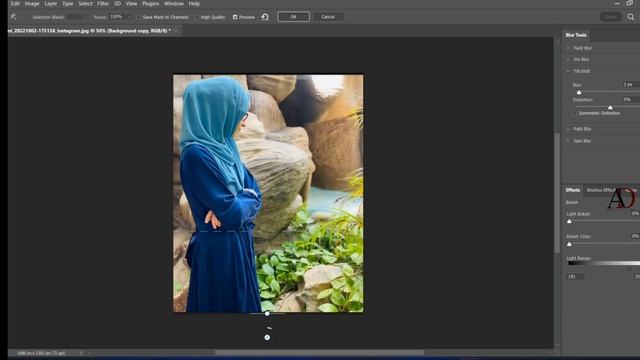Toggle Symmetric Distortion checkbox
The width and height of the screenshot is (640, 360).
click(575, 113)
